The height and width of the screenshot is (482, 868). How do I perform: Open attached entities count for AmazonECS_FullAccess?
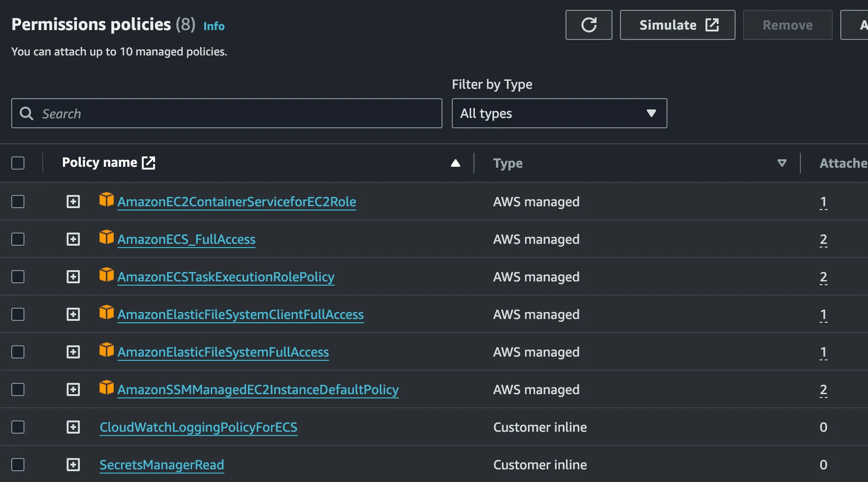click(x=823, y=240)
